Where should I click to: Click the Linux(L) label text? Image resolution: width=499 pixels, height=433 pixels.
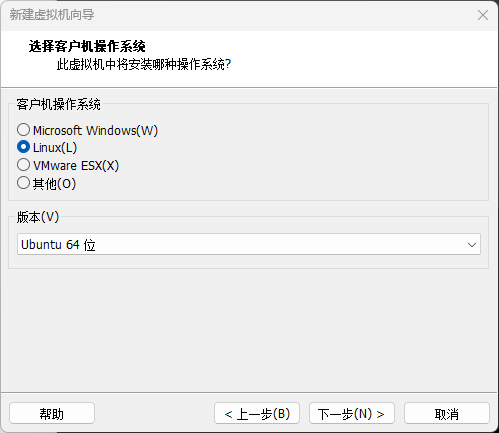tap(55, 148)
